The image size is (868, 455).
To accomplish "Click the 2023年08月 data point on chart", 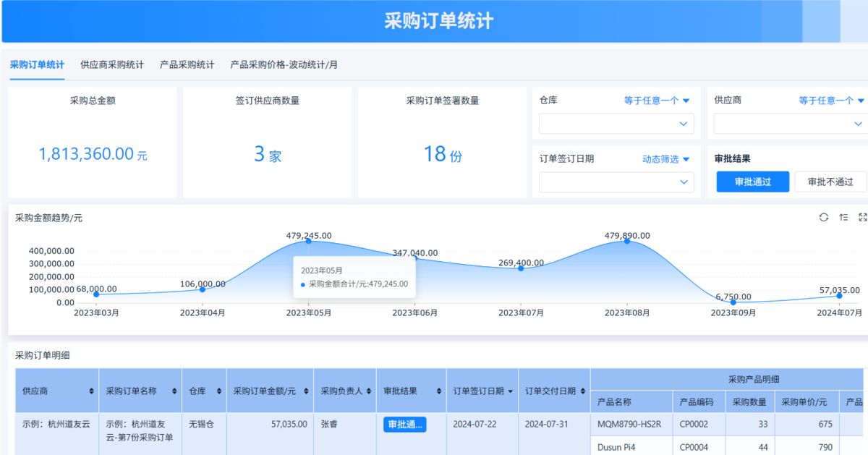I will click(x=627, y=241).
